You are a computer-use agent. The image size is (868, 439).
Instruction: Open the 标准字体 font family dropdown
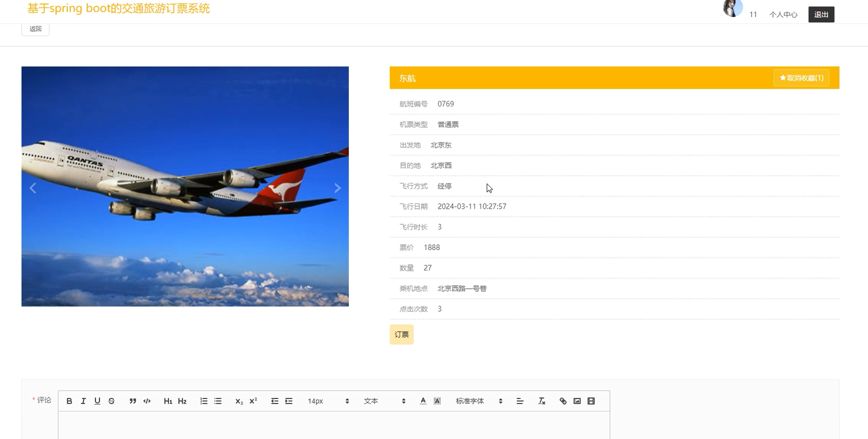[x=479, y=401]
